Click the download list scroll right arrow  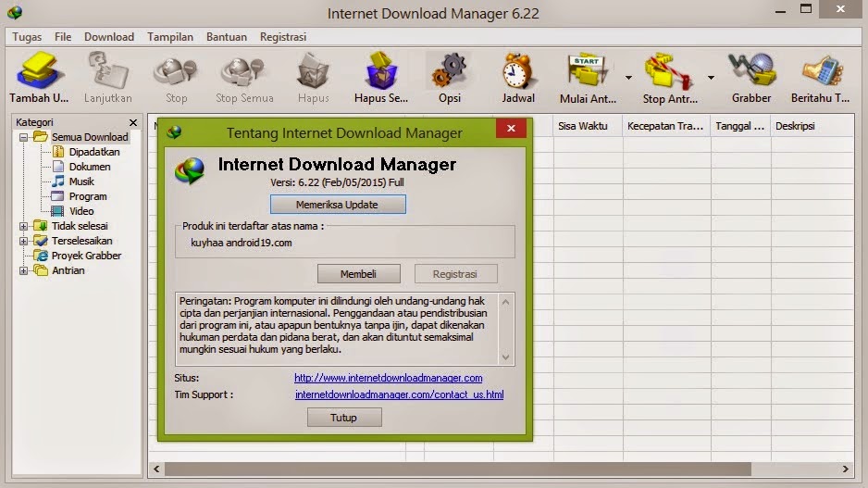click(x=845, y=469)
